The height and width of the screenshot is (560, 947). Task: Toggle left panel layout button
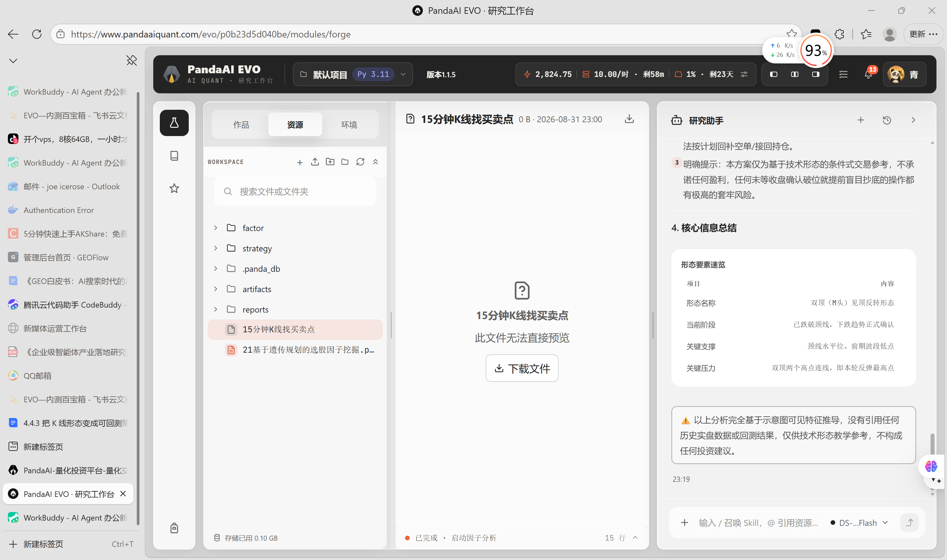[773, 74]
